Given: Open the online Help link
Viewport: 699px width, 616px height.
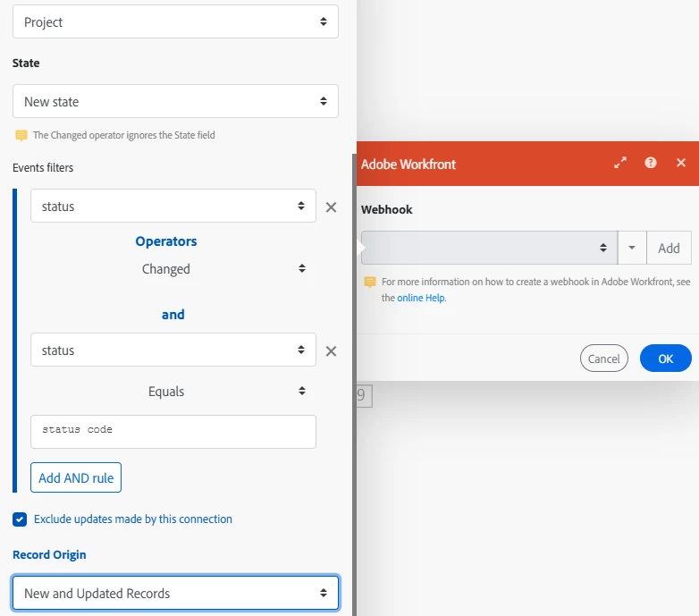Looking at the screenshot, I should pos(421,298).
